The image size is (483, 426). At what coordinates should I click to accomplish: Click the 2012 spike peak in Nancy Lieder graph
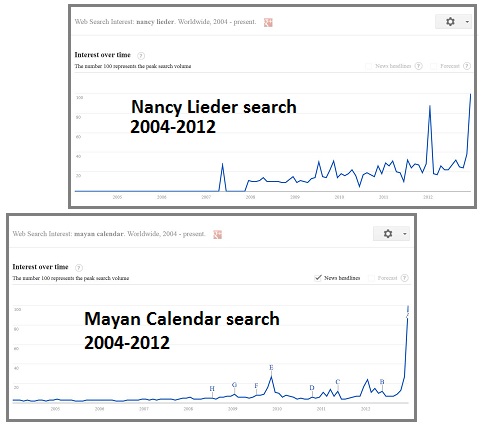pyautogui.click(x=430, y=106)
